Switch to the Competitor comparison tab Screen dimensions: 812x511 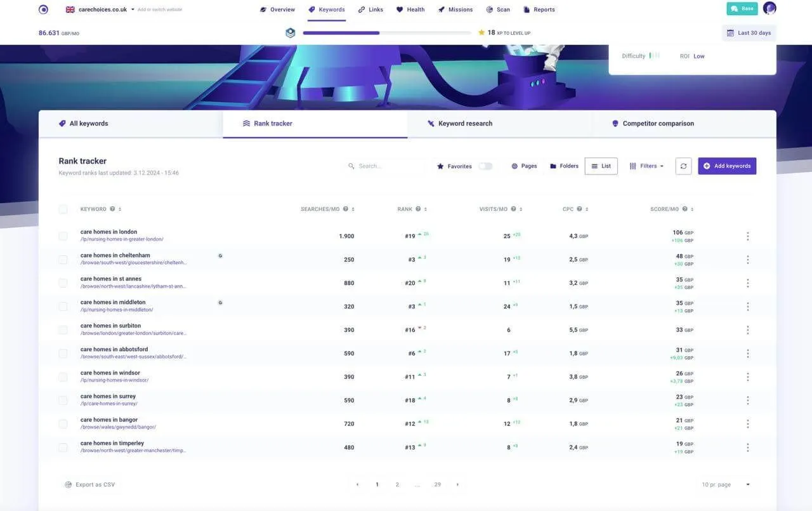click(684, 124)
